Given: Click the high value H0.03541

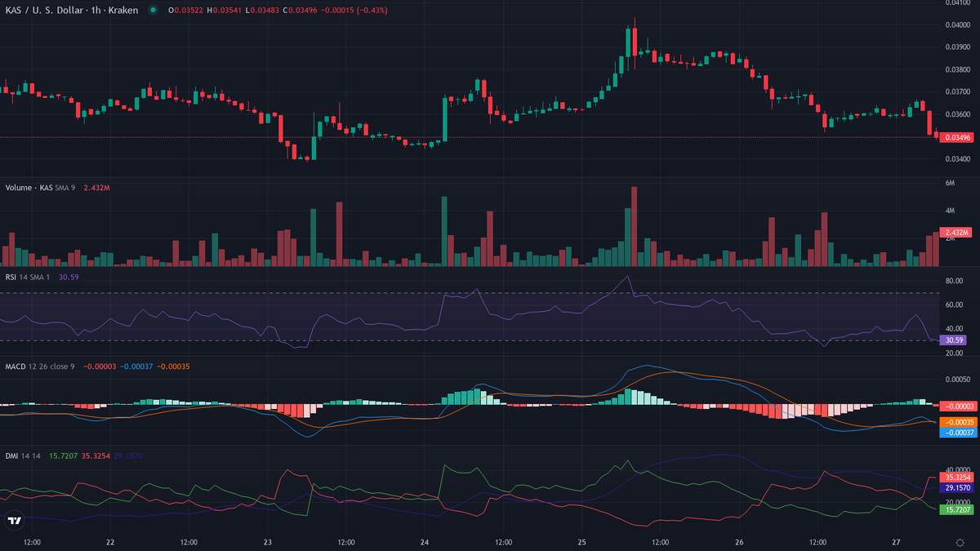Looking at the screenshot, I should pyautogui.click(x=226, y=10).
